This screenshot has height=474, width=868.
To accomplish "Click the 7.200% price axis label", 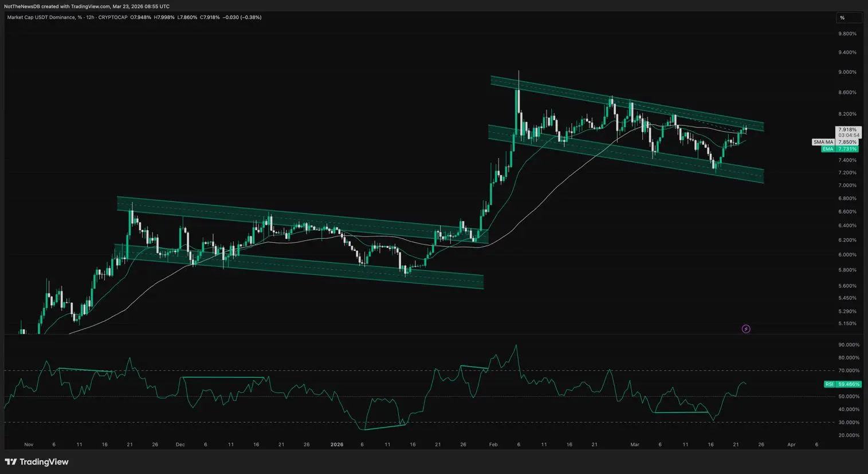I will pos(847,173).
